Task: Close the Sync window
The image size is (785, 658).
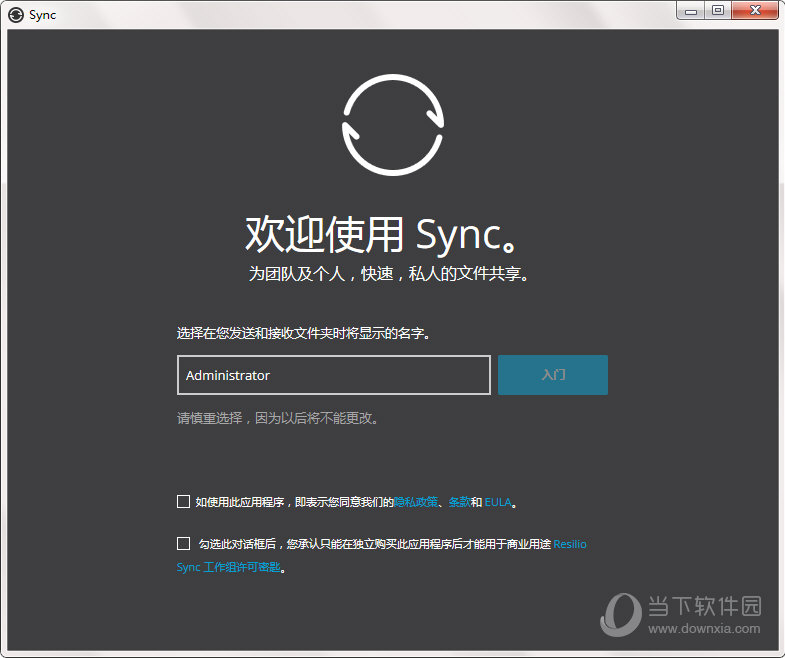Action: click(755, 11)
